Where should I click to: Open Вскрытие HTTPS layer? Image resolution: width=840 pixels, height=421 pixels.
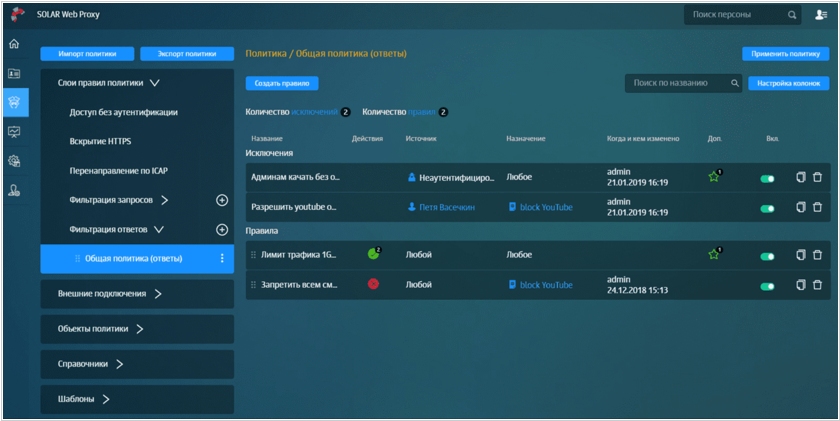coord(100,141)
